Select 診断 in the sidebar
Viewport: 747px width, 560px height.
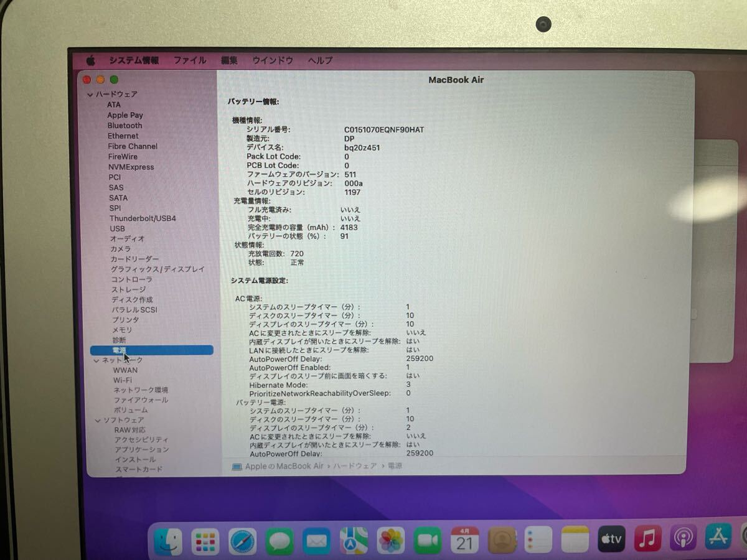tap(119, 340)
